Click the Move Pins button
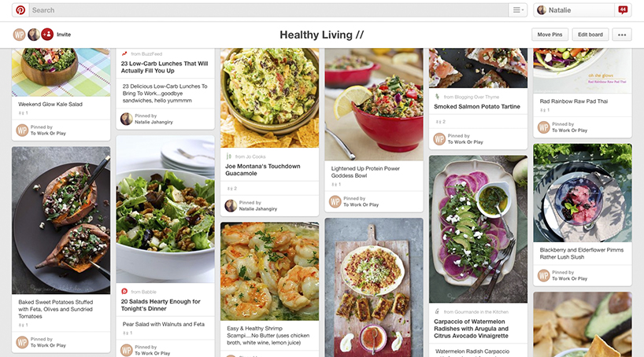The height and width of the screenshot is (357, 644). click(x=550, y=35)
